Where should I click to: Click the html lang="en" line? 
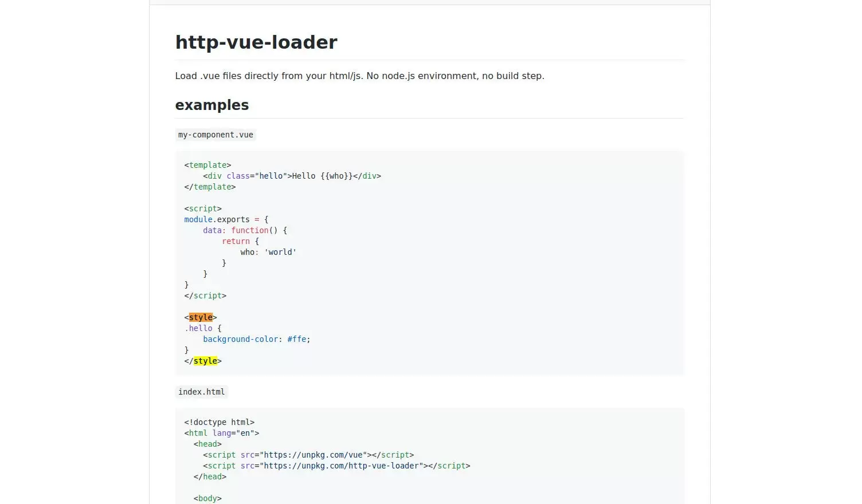click(x=222, y=433)
